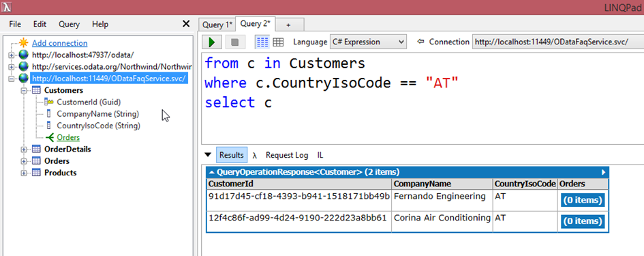Viewport: 644px width, 256px height.
Task: Click the Orders column header in results
Action: [x=583, y=184]
